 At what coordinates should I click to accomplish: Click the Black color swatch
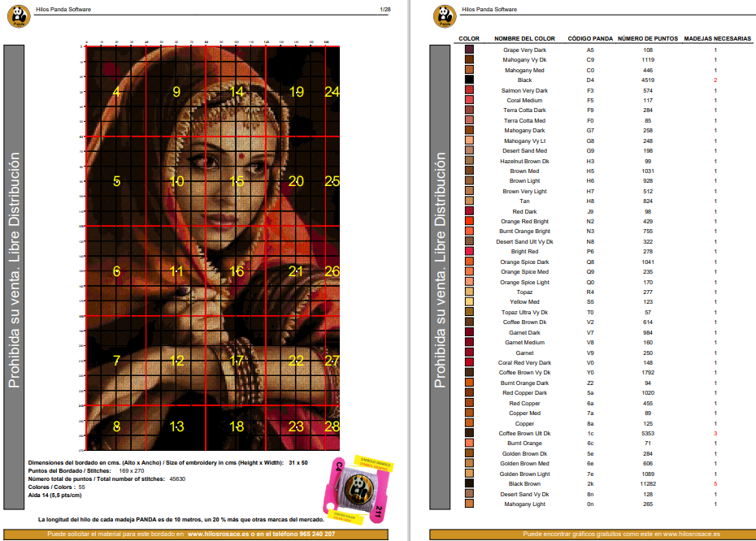point(469,80)
